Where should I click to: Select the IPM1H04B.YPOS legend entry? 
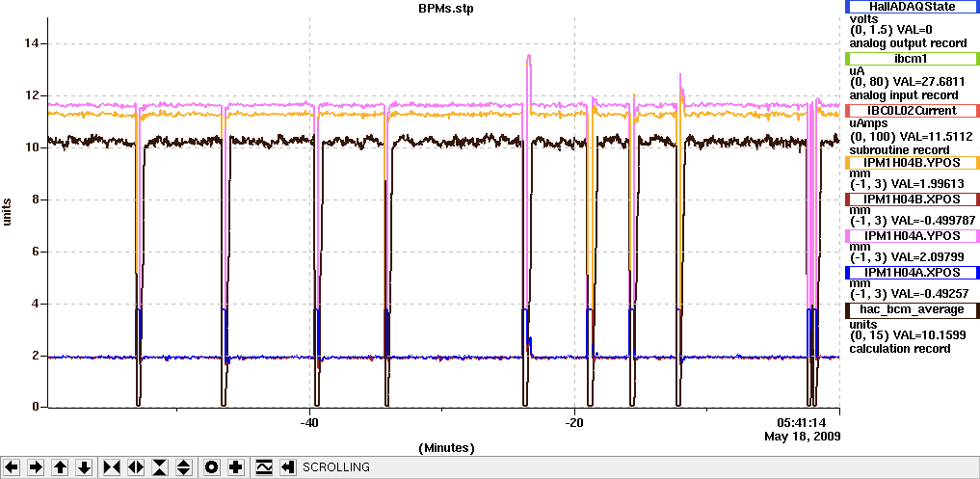(912, 163)
